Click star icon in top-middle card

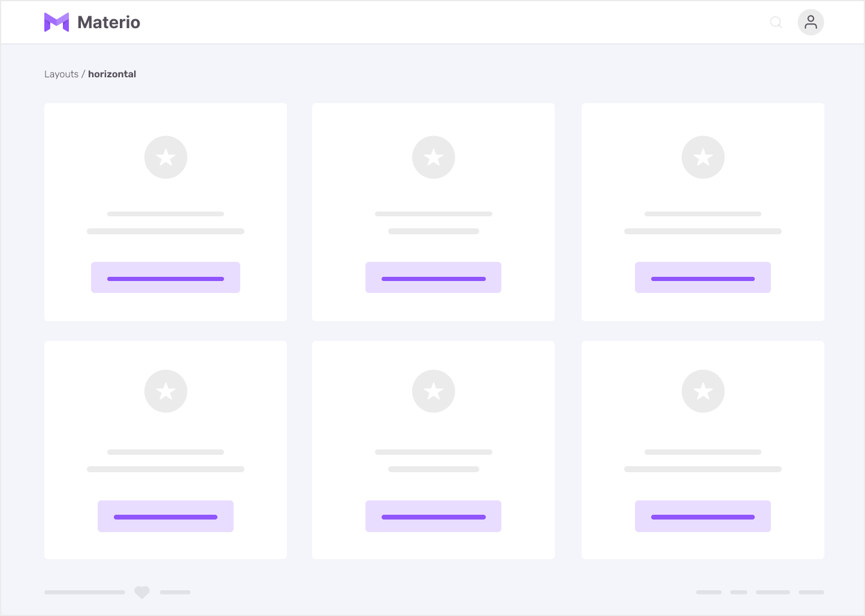pyautogui.click(x=434, y=158)
